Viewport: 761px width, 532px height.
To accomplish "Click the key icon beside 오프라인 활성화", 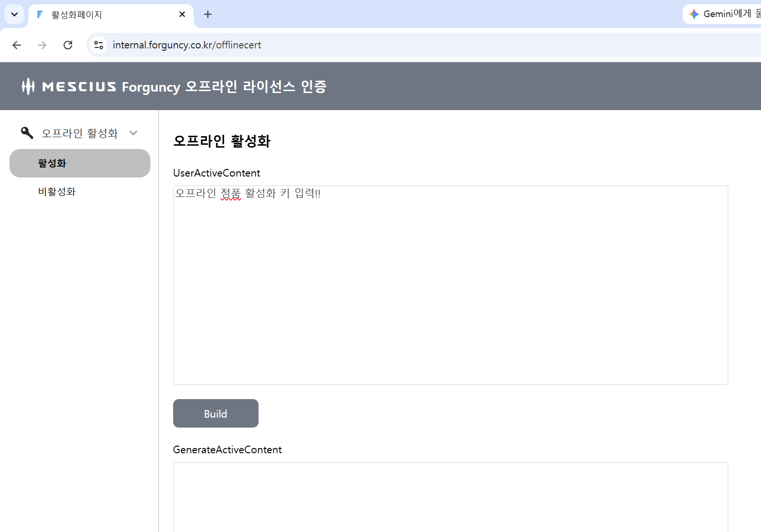I will [x=27, y=133].
